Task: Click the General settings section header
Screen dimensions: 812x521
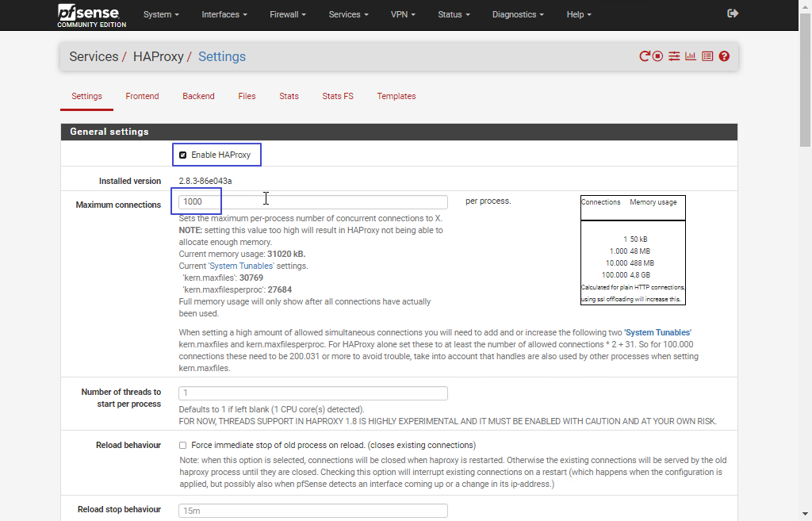Action: click(400, 132)
